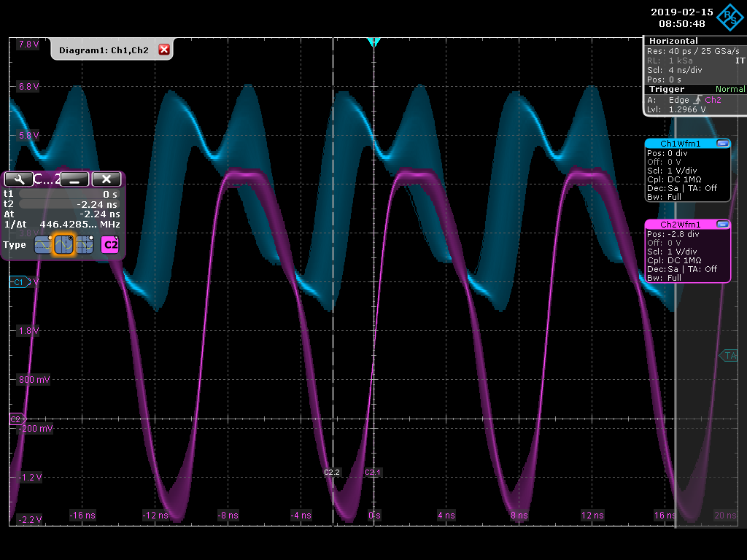This screenshot has width=747, height=560.
Task: Click the trigger position marker at top
Action: (373, 42)
